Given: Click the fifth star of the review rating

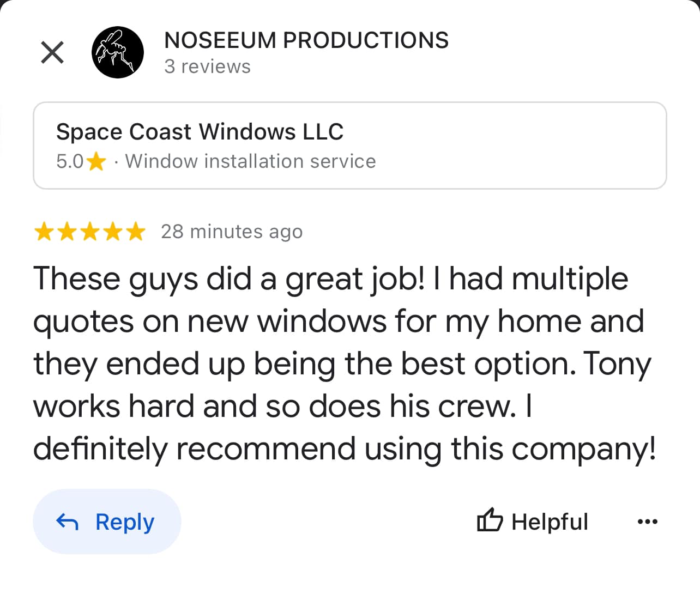Looking at the screenshot, I should (136, 232).
